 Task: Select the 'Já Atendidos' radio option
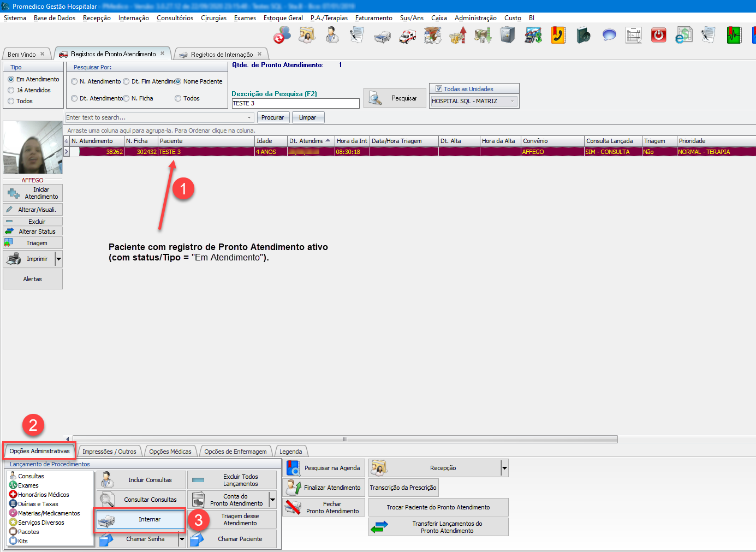(11, 90)
